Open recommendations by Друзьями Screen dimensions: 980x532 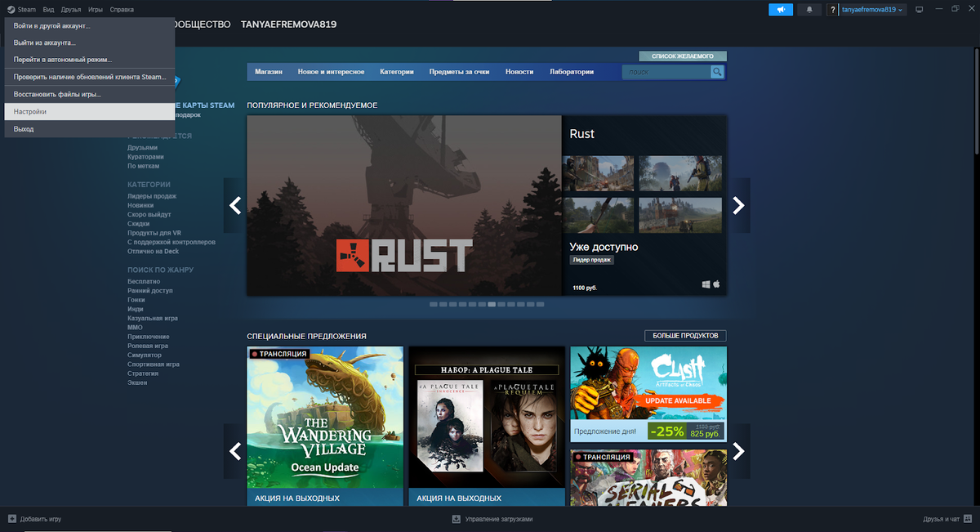(x=142, y=148)
